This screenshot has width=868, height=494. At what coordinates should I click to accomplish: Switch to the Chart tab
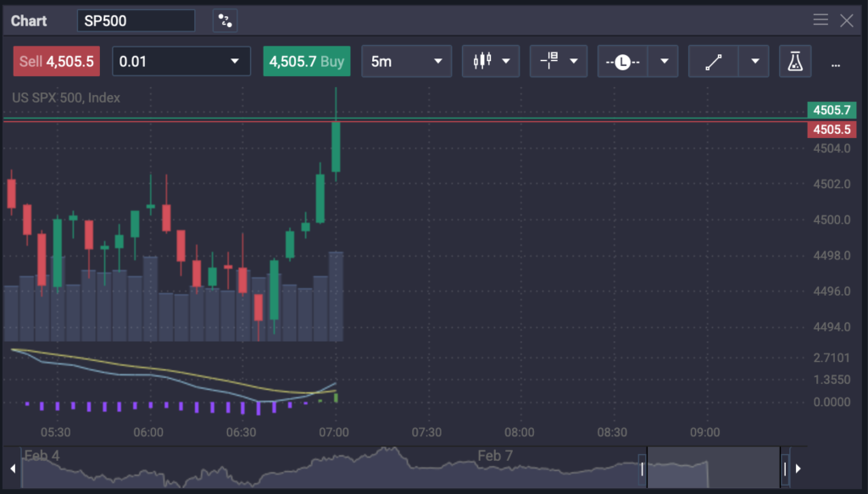29,19
